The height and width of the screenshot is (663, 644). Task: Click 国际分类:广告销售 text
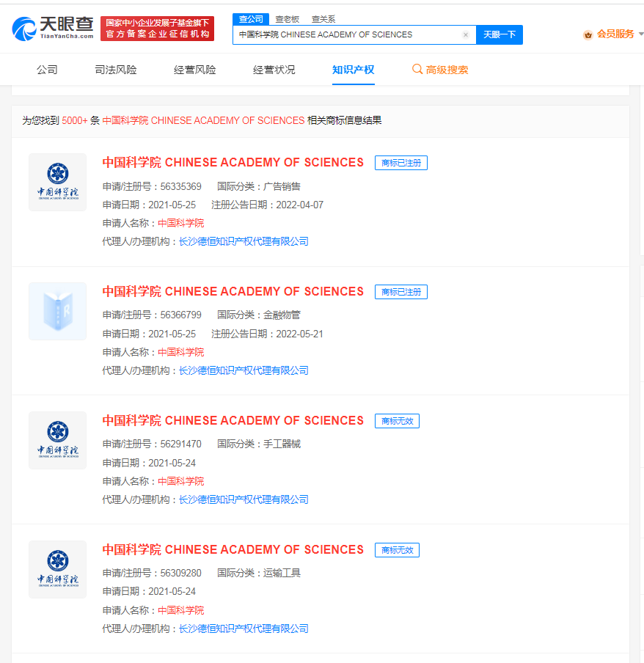coord(259,186)
